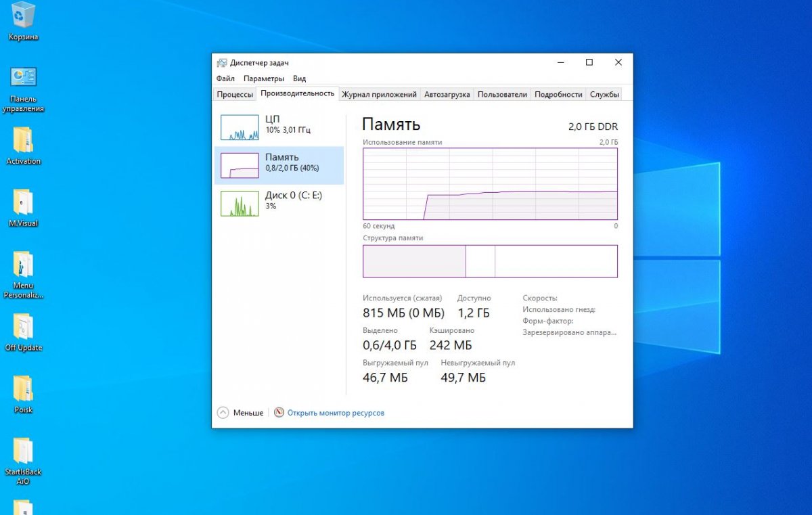Click the Структура памяти composition bar
Viewport: 812px width, 515px height.
(490, 261)
